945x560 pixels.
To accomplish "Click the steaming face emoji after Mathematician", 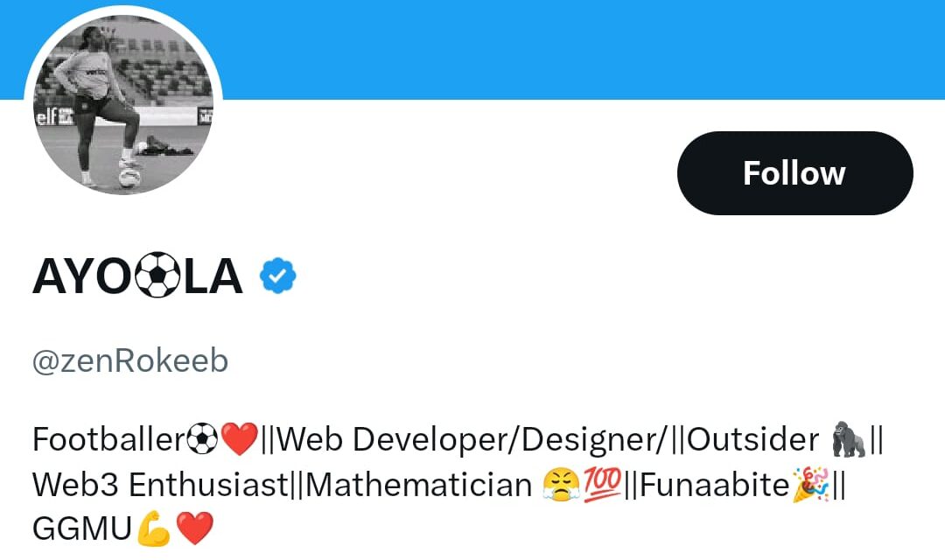I will pyautogui.click(x=561, y=484).
